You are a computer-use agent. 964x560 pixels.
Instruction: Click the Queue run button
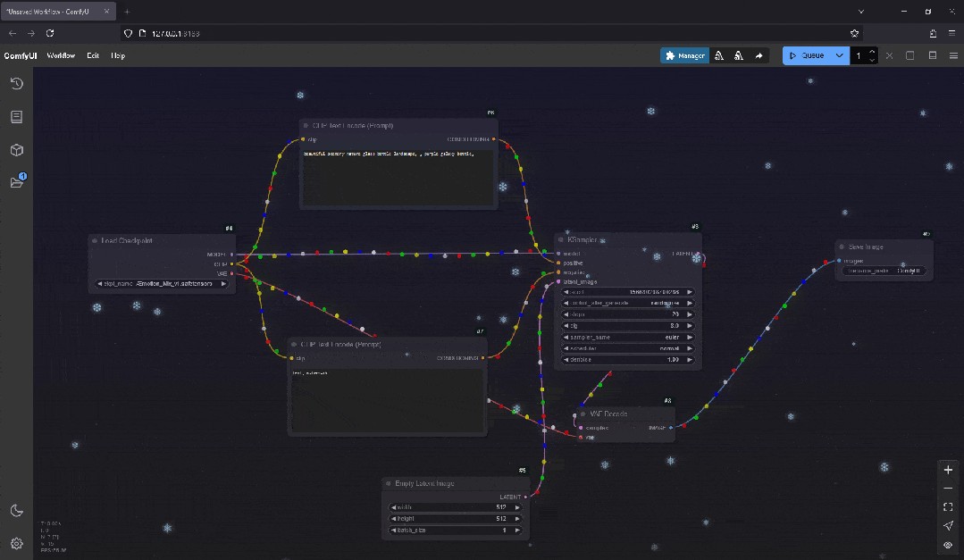(x=808, y=55)
